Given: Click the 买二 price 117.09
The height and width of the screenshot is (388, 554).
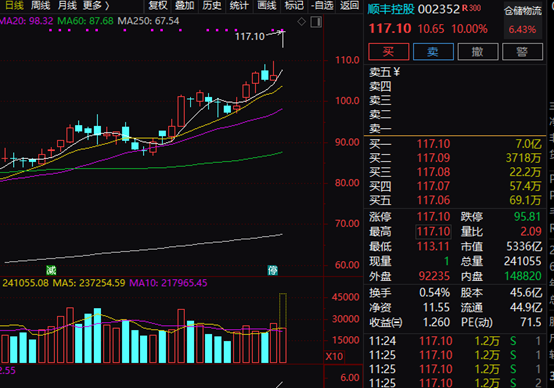Looking at the screenshot, I should point(434,158).
